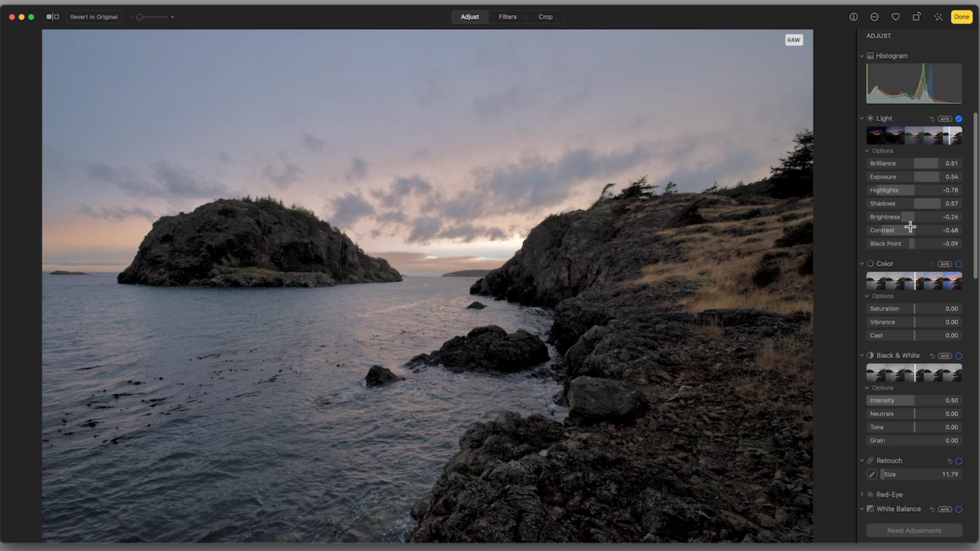Collapse the Light section chevron
The width and height of the screenshot is (980, 551).
click(862, 118)
